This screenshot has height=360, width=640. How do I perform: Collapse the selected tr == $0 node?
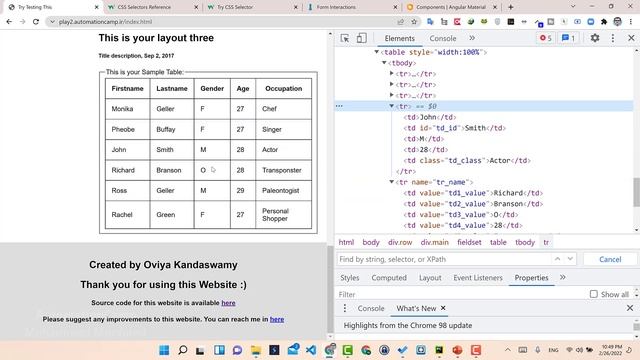tap(391, 106)
